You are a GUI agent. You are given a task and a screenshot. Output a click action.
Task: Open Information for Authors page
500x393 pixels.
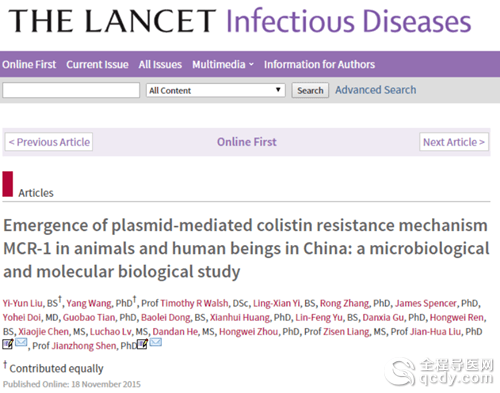click(319, 64)
